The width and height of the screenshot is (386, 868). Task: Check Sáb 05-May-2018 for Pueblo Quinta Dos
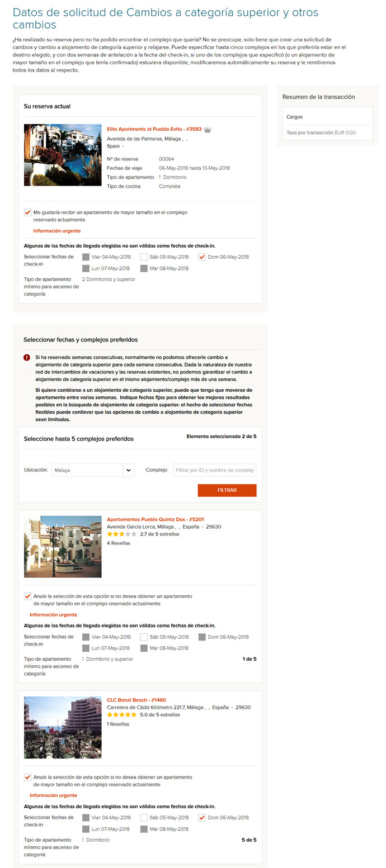tap(144, 637)
